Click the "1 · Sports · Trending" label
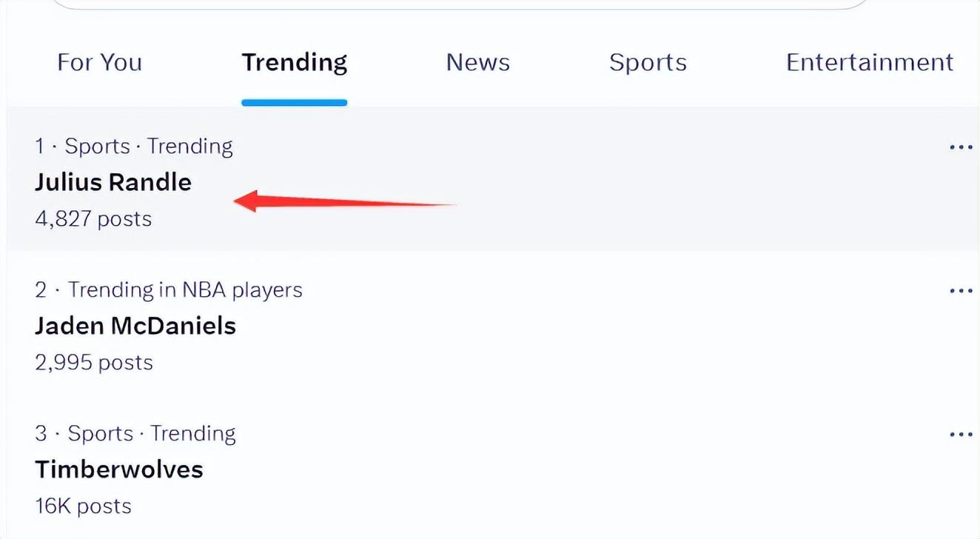980x539 pixels. point(134,147)
